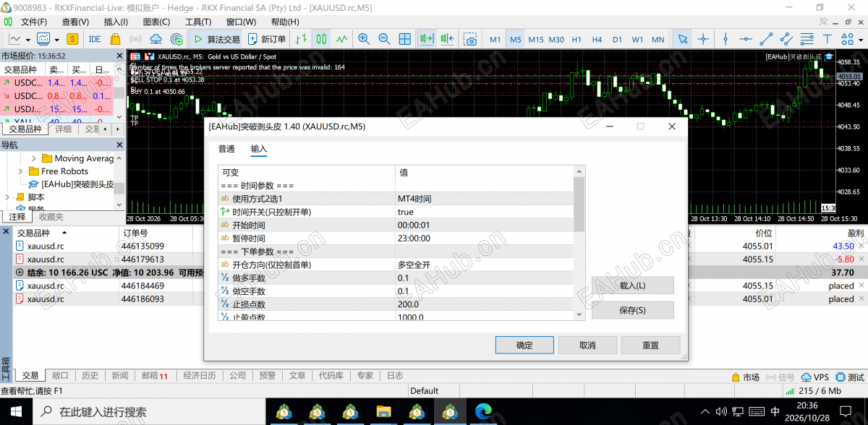
Task: Open the Market shopping bag icon
Action: pyautogui.click(x=115, y=39)
